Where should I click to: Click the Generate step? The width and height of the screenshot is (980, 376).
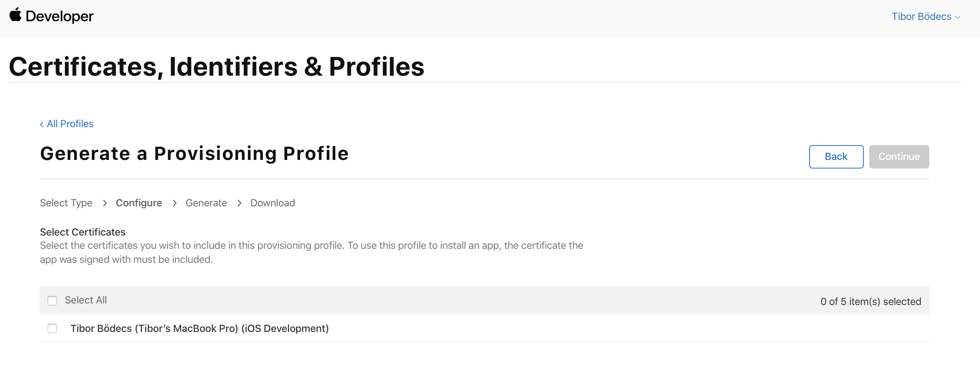pyautogui.click(x=206, y=203)
